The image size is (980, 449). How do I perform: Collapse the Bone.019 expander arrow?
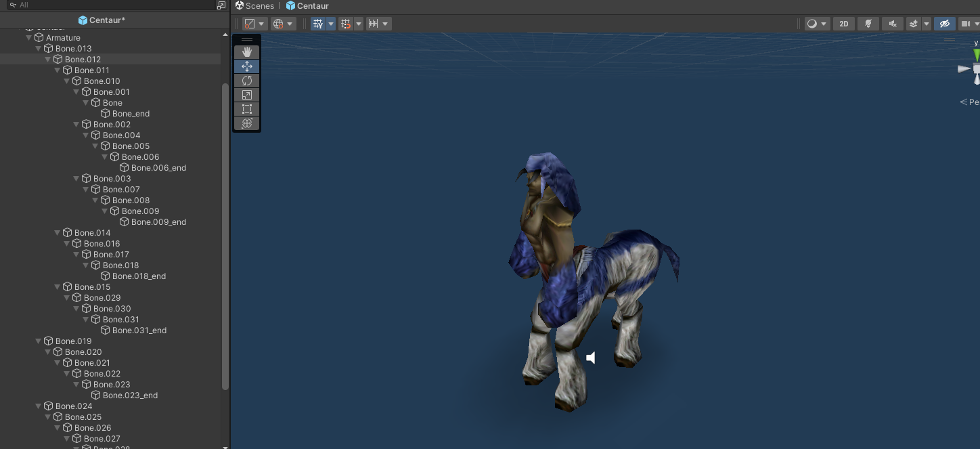(x=39, y=341)
